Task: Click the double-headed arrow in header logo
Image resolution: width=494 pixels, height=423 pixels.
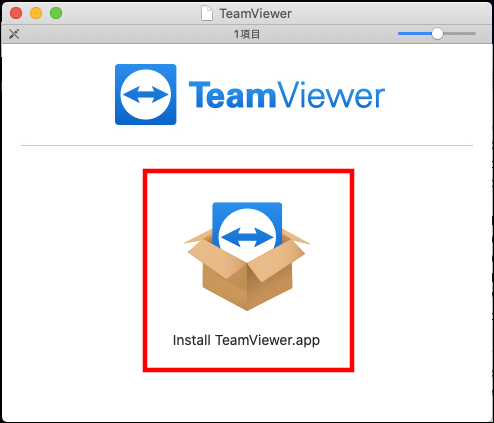Action: (x=146, y=94)
